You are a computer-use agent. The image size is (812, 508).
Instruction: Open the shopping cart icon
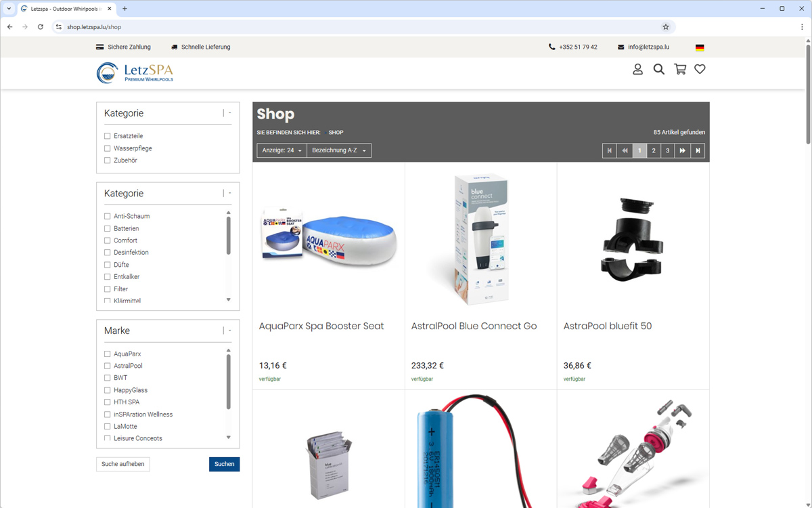(x=680, y=69)
